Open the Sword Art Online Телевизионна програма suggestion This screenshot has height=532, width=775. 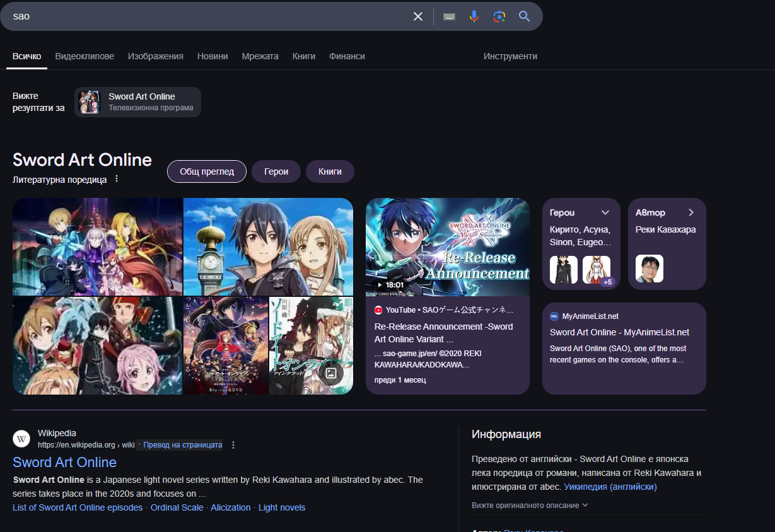tap(138, 102)
